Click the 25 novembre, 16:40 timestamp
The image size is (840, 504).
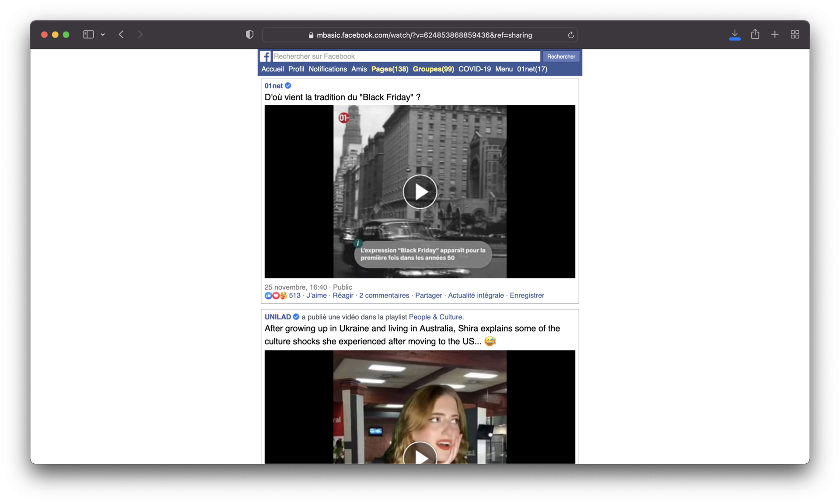point(296,287)
